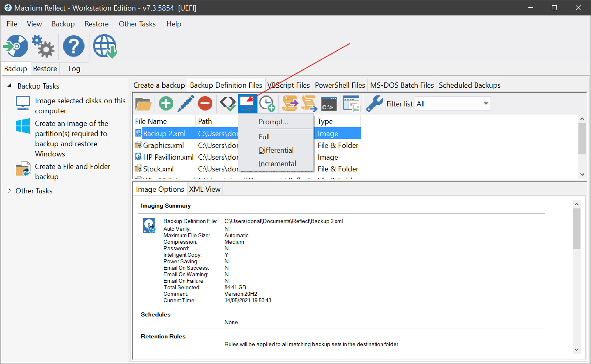Click Windows logo icon beside Create an image
This screenshot has height=364, width=591.
(23, 126)
